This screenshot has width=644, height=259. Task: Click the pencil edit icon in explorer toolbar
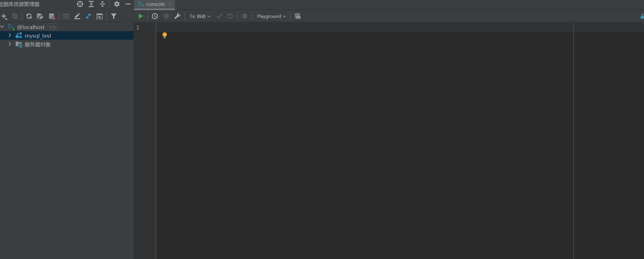click(77, 16)
